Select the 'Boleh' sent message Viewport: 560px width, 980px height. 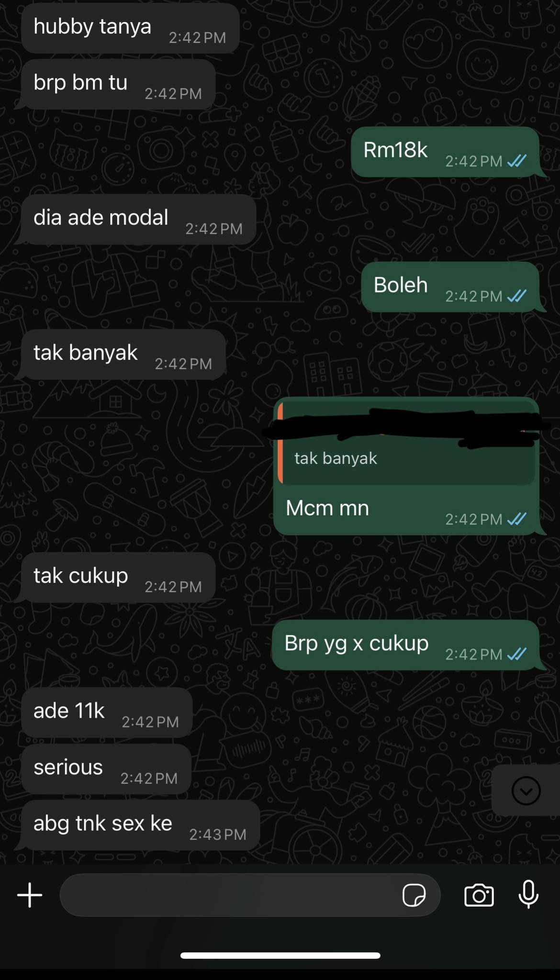(x=451, y=287)
